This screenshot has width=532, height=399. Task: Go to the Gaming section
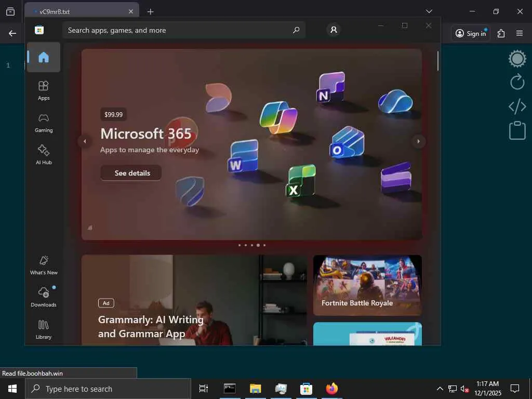click(44, 123)
